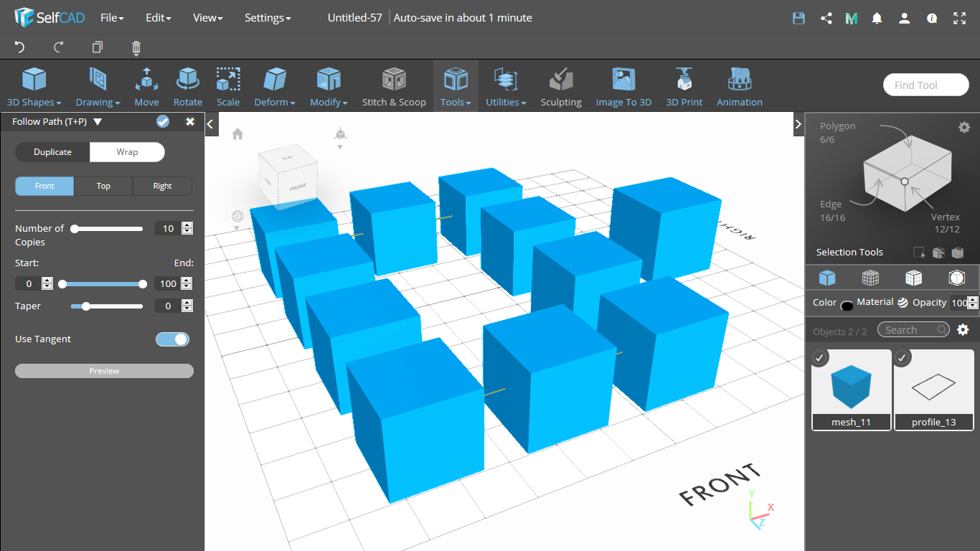
Task: Choose the Top direction
Action: click(103, 186)
